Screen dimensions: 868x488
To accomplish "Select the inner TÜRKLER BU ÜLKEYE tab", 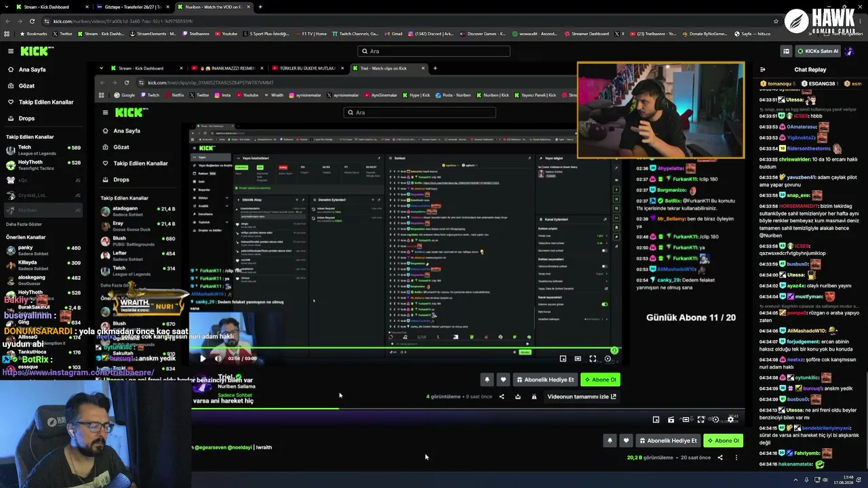I will pos(309,68).
